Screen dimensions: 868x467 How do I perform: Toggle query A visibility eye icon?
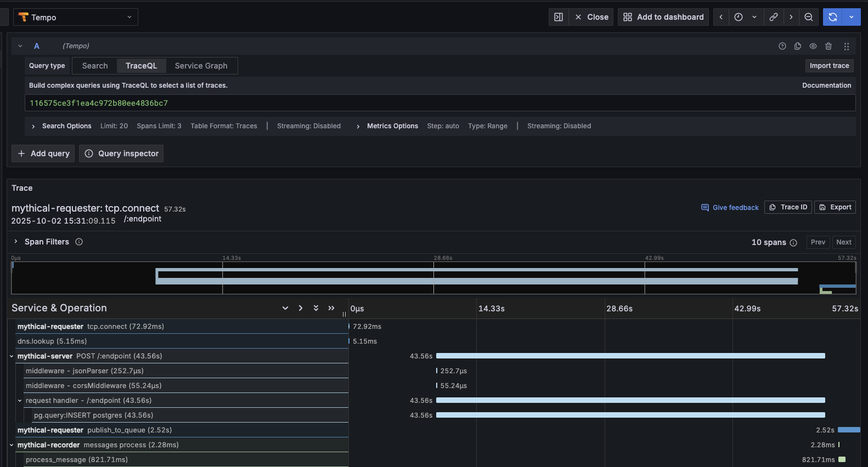click(813, 46)
